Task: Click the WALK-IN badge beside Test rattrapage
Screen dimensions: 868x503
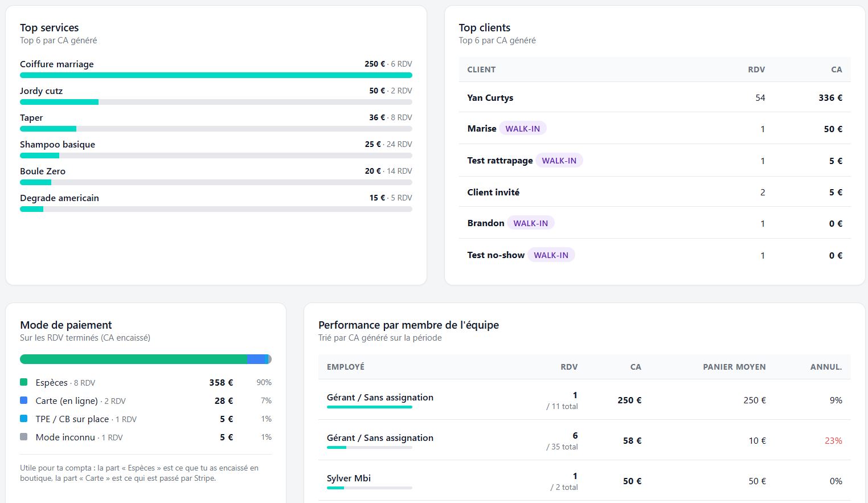Action: (559, 161)
